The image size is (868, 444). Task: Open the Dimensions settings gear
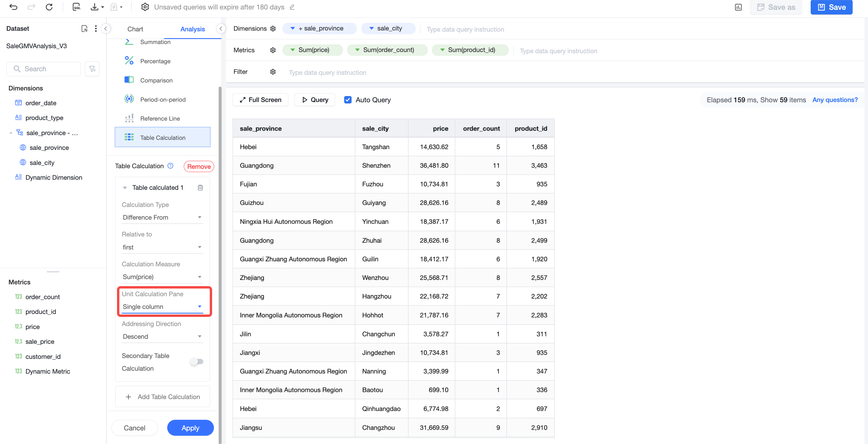273,29
